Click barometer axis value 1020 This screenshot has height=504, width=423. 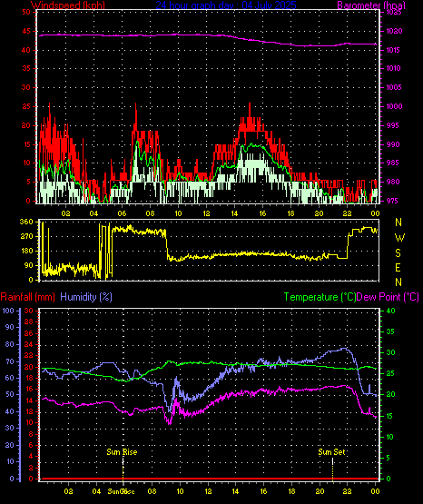click(x=394, y=31)
